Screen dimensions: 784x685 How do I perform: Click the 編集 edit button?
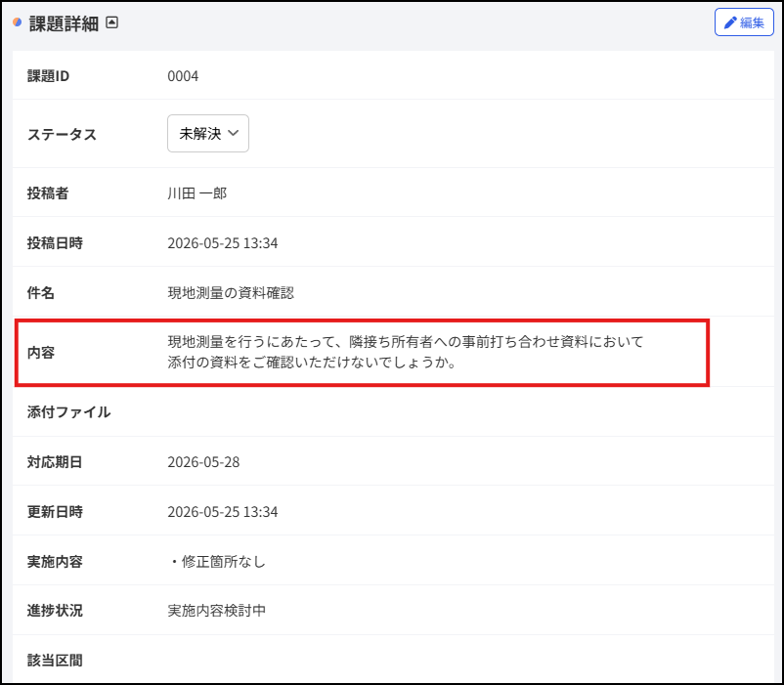[x=744, y=22]
